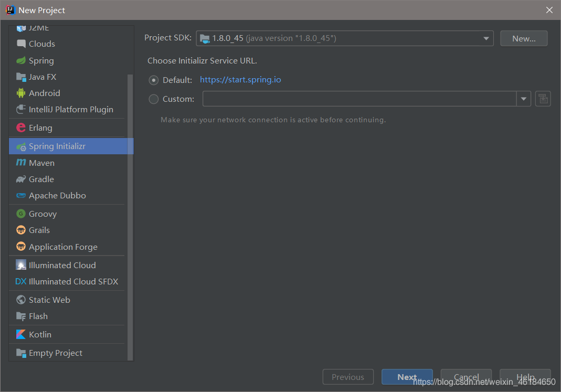The width and height of the screenshot is (561, 392).
Task: Select the Default initializr service radio button
Action: (154, 80)
